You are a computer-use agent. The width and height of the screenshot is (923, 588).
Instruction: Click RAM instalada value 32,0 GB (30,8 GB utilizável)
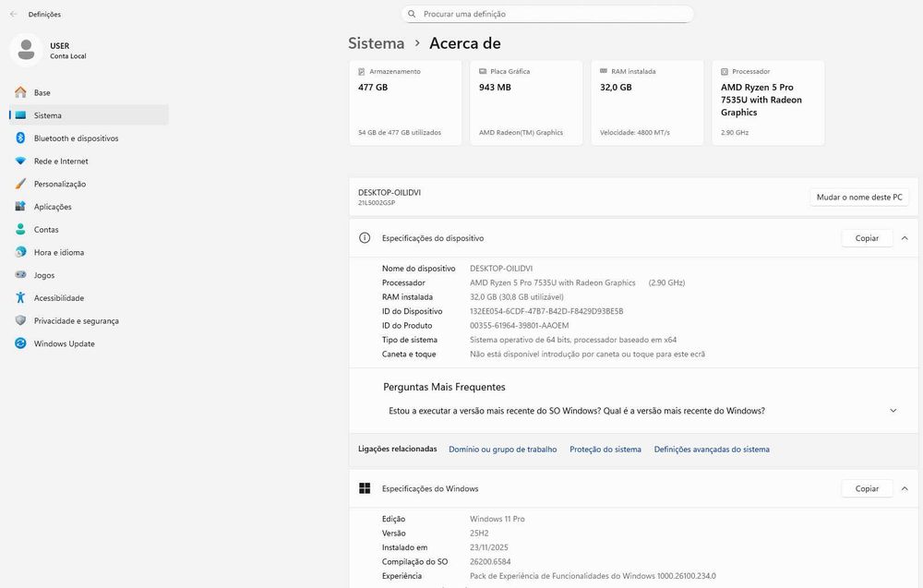point(516,297)
